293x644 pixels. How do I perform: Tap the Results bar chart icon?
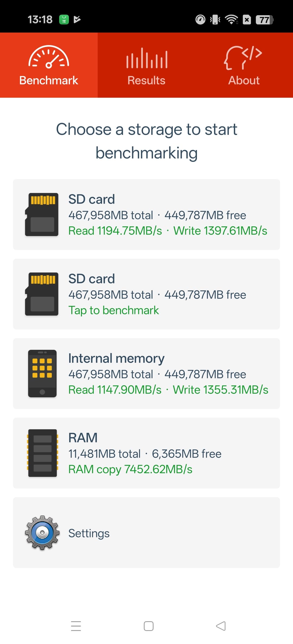tap(146, 58)
